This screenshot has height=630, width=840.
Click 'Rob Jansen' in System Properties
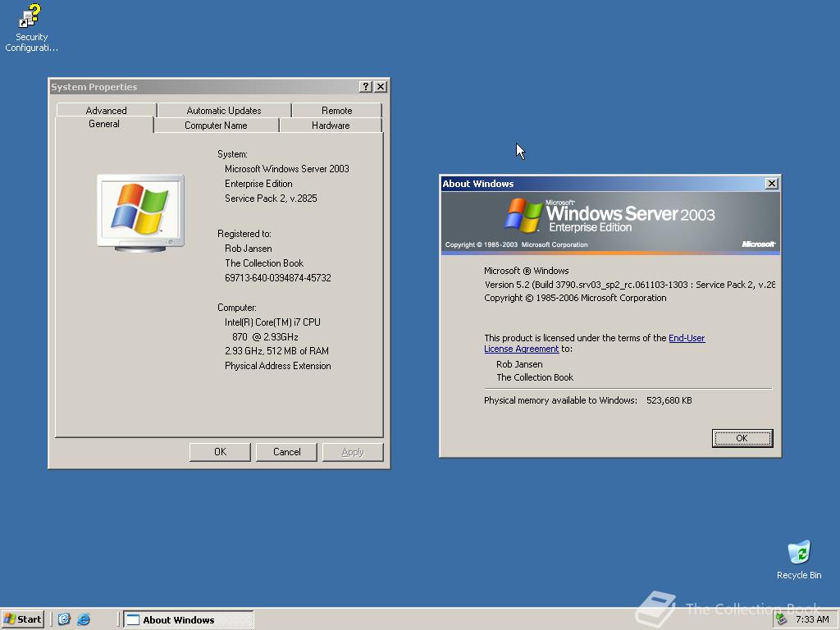[x=249, y=249]
